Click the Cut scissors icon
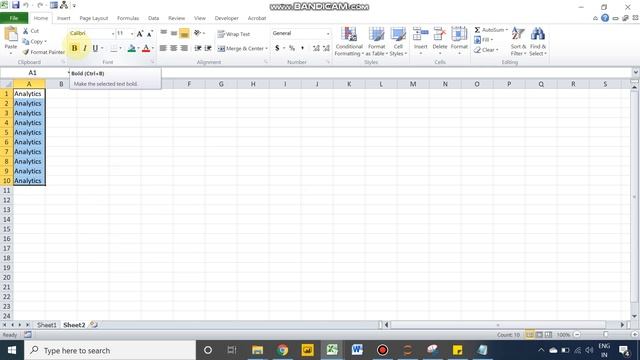640x360 pixels. [26, 31]
